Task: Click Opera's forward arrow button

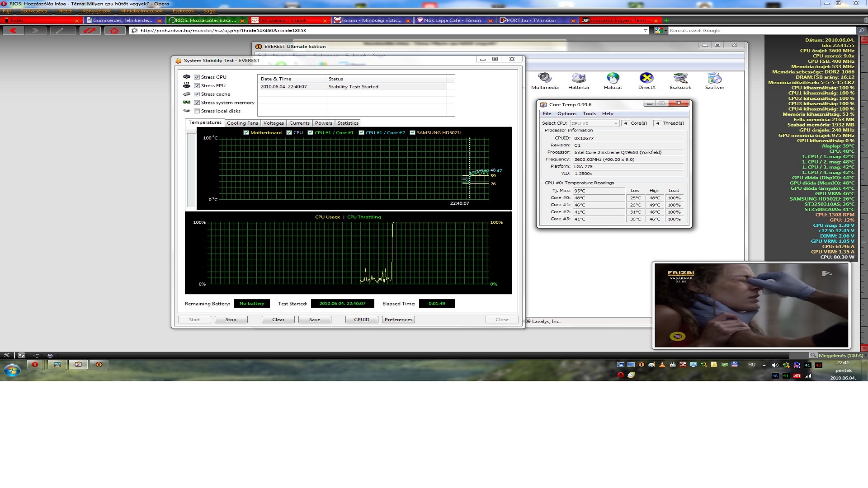Action: click(x=35, y=31)
